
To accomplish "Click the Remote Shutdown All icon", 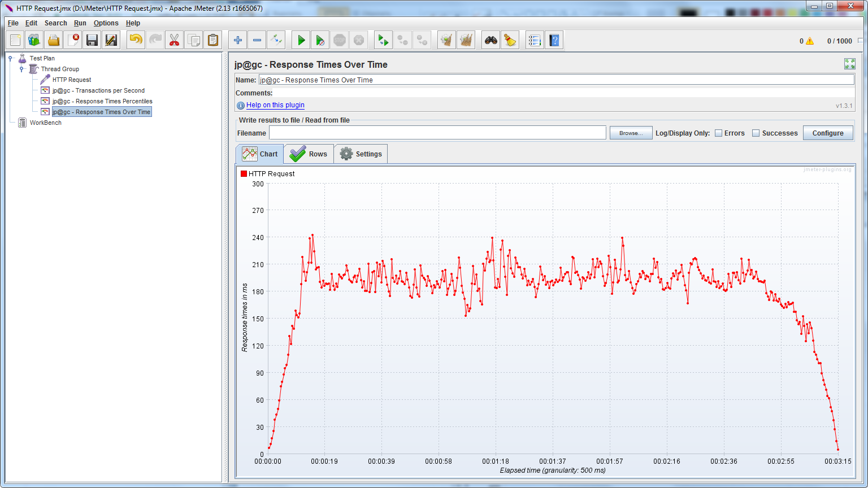I will click(x=422, y=40).
